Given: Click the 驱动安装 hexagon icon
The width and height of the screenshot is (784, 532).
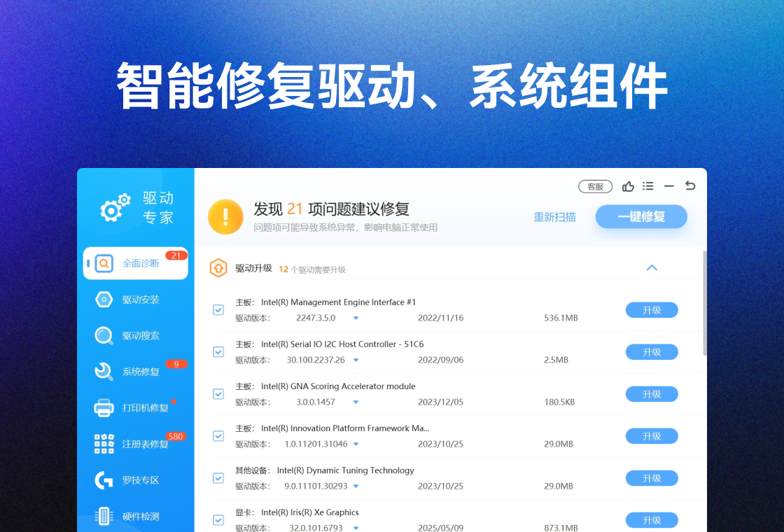Looking at the screenshot, I should click(104, 300).
